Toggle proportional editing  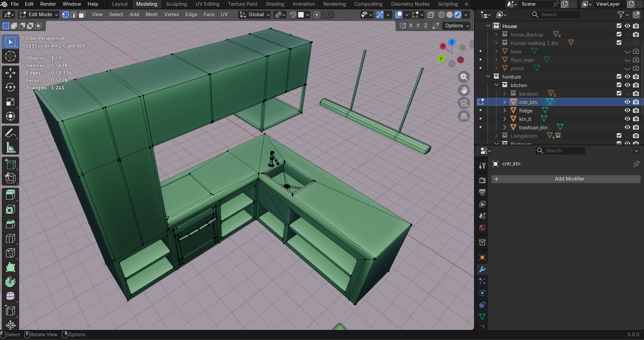point(317,15)
